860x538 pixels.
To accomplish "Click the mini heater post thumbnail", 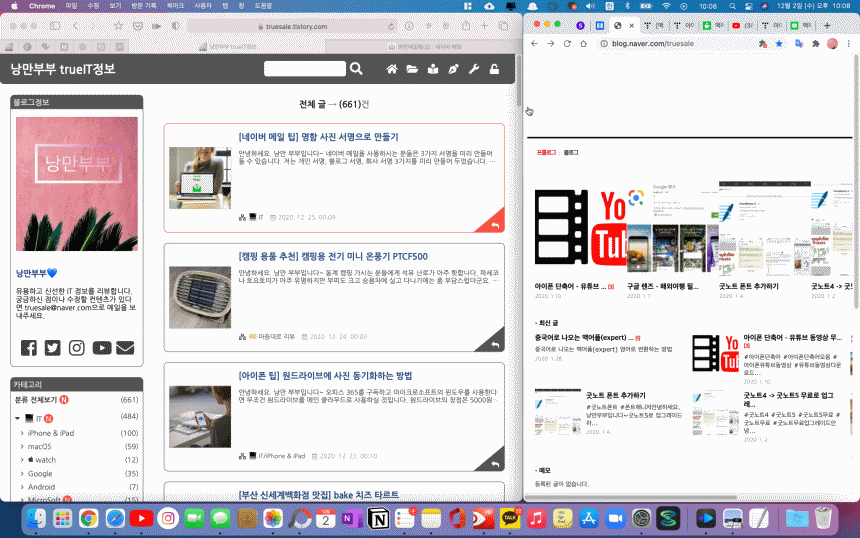I will (200, 297).
